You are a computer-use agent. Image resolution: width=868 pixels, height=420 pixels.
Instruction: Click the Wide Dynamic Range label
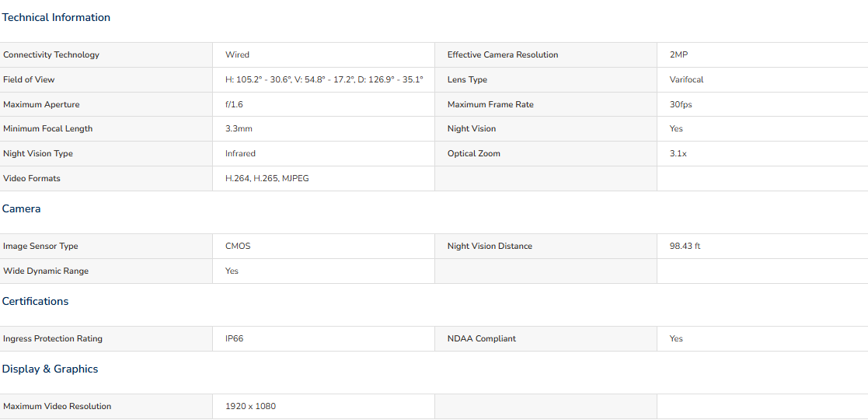(46, 271)
